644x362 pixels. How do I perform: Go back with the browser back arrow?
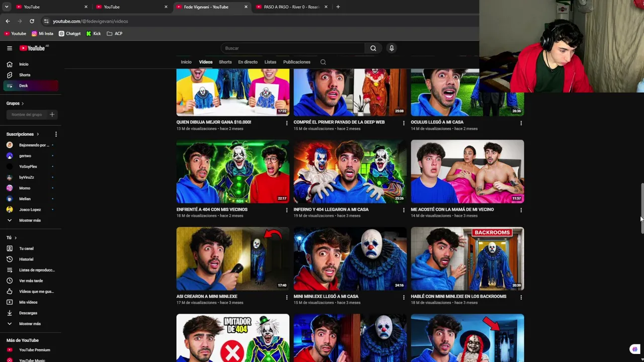[x=8, y=21]
